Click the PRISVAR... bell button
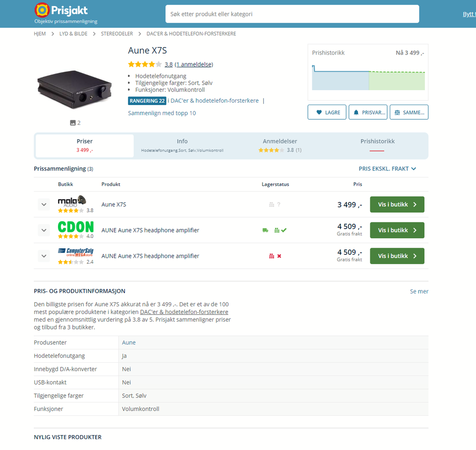476x450 pixels. 368,112
